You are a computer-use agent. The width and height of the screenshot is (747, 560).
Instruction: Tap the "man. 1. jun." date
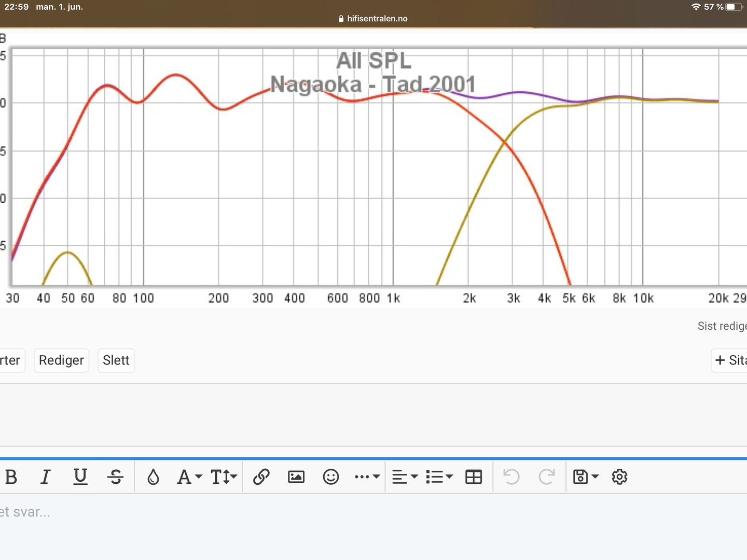tap(60, 7)
